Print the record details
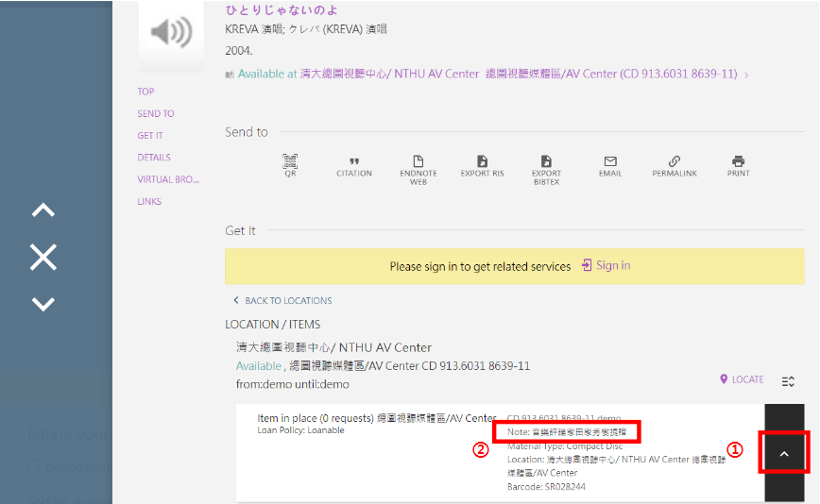The image size is (820, 504). pos(739,167)
